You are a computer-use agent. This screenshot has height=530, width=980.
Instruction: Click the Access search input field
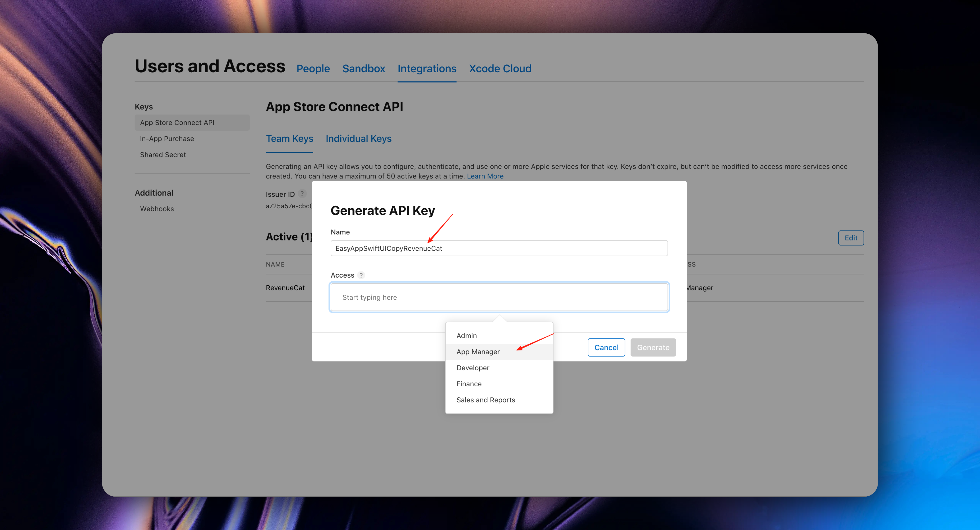[x=499, y=297]
